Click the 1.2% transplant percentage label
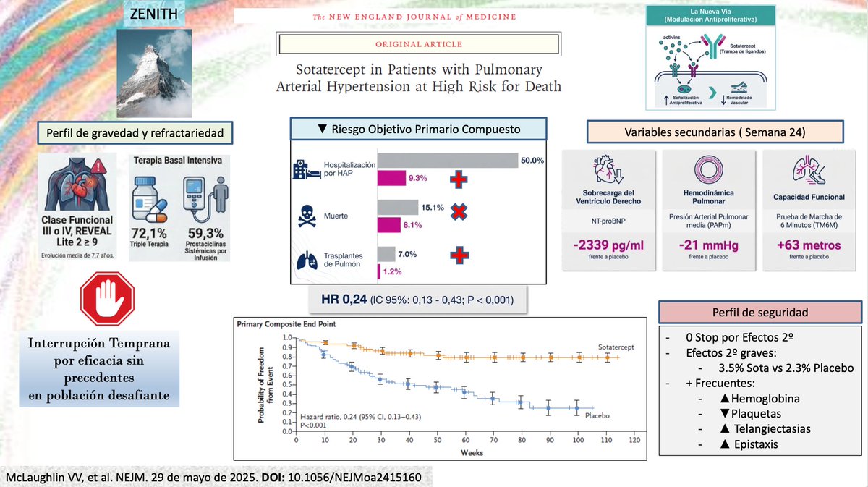The height and width of the screenshot is (487, 868). [x=394, y=271]
